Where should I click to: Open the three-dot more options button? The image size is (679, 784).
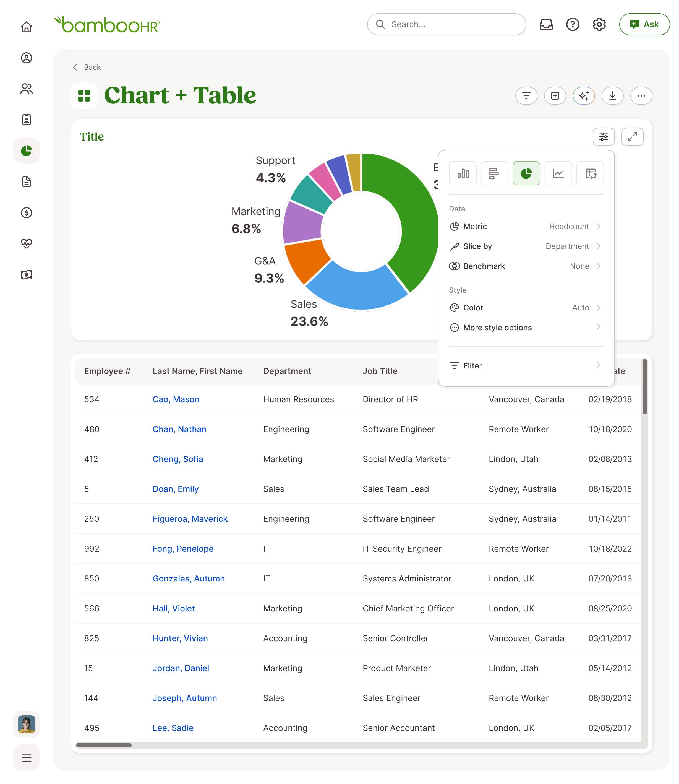pyautogui.click(x=641, y=95)
